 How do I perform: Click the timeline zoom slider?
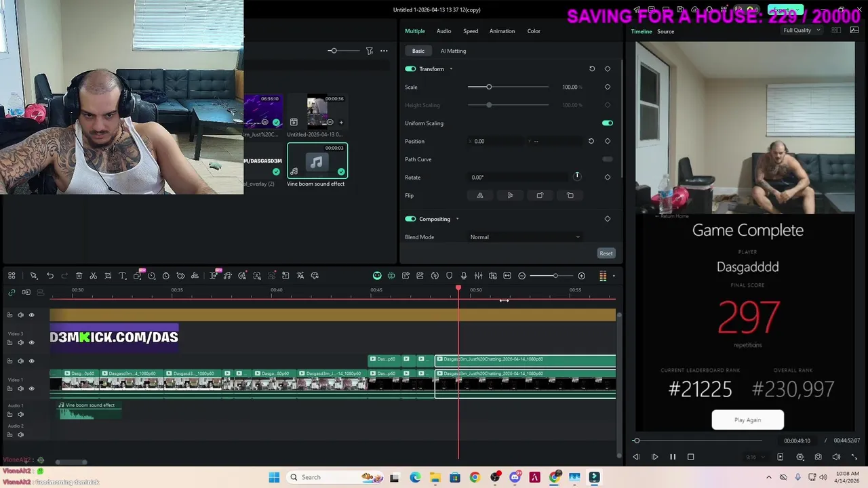coord(555,276)
